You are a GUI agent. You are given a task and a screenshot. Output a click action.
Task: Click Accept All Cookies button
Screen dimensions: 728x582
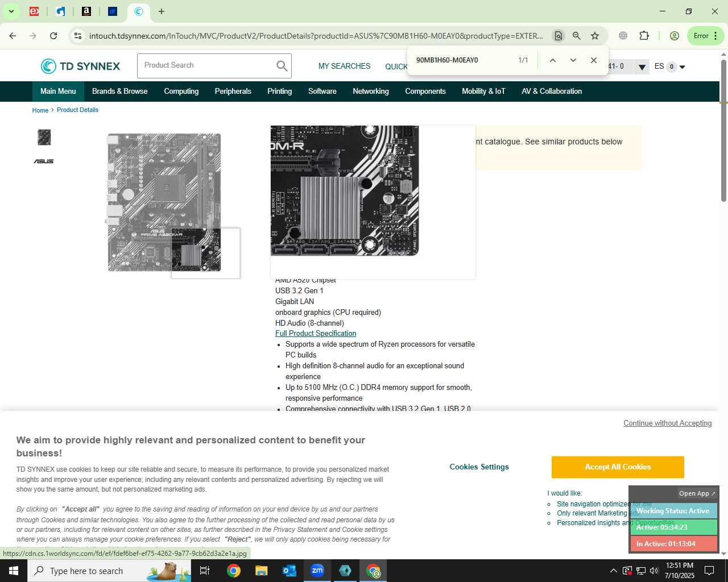click(x=618, y=467)
